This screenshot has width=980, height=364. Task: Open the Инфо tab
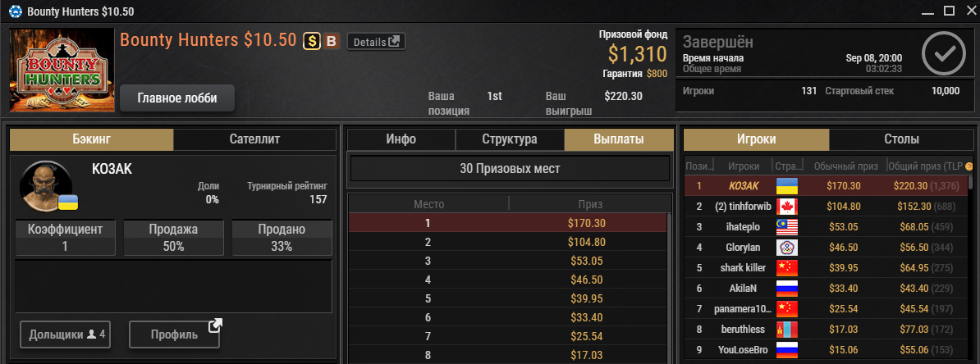click(x=401, y=139)
